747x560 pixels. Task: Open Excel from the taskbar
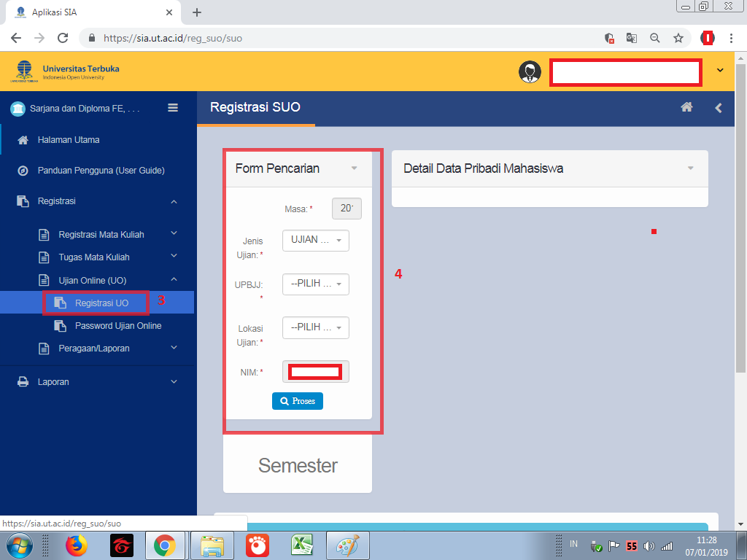click(x=301, y=545)
